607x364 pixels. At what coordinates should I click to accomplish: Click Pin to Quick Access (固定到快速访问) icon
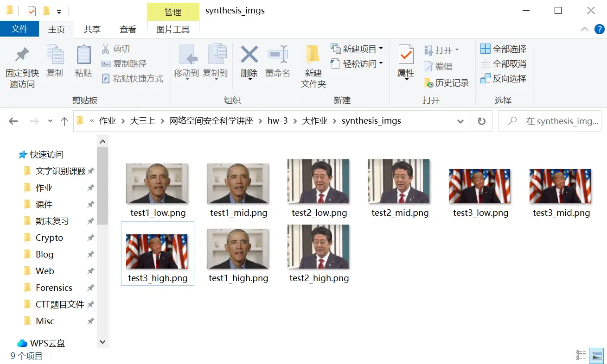22,55
